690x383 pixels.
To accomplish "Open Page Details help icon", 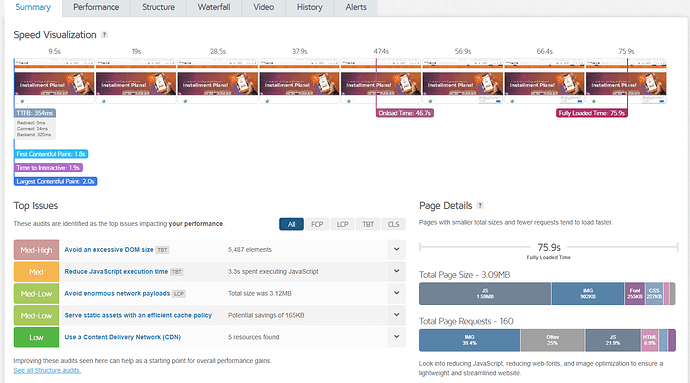I will pos(480,206).
